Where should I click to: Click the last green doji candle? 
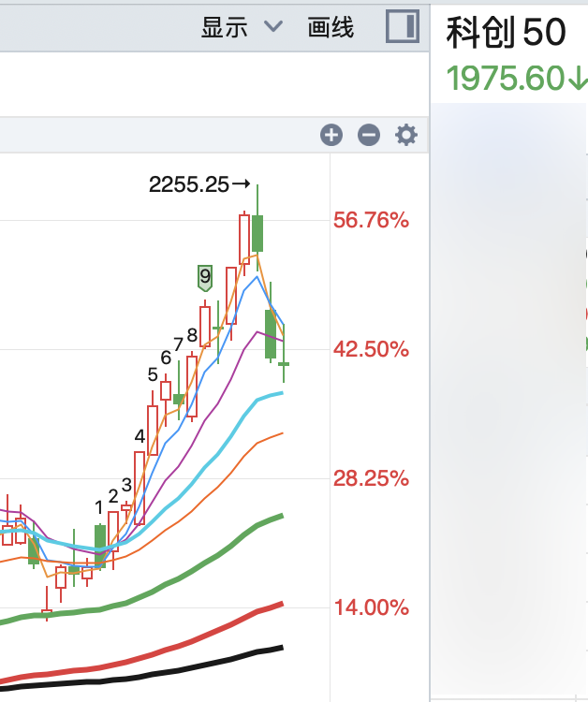[x=284, y=363]
